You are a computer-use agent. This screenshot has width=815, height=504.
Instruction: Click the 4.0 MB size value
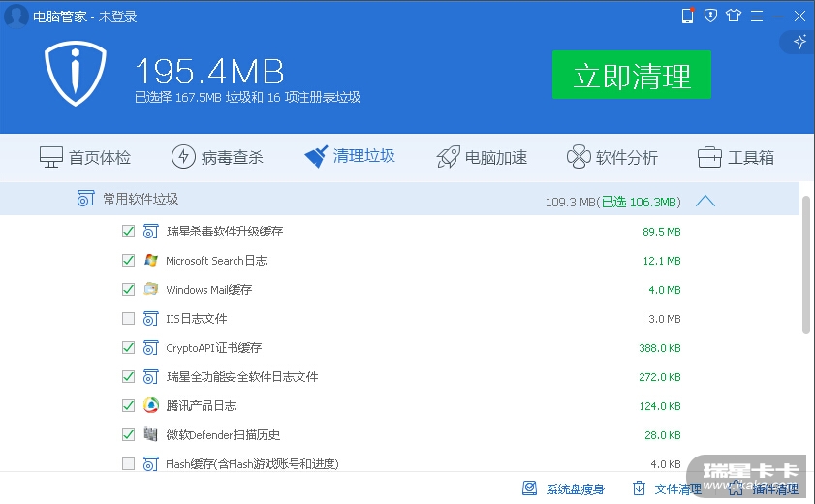(x=664, y=290)
